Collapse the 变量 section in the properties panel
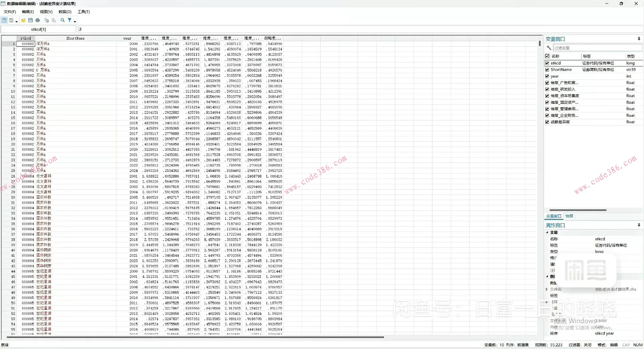This screenshot has width=644, height=349. pos(547,232)
